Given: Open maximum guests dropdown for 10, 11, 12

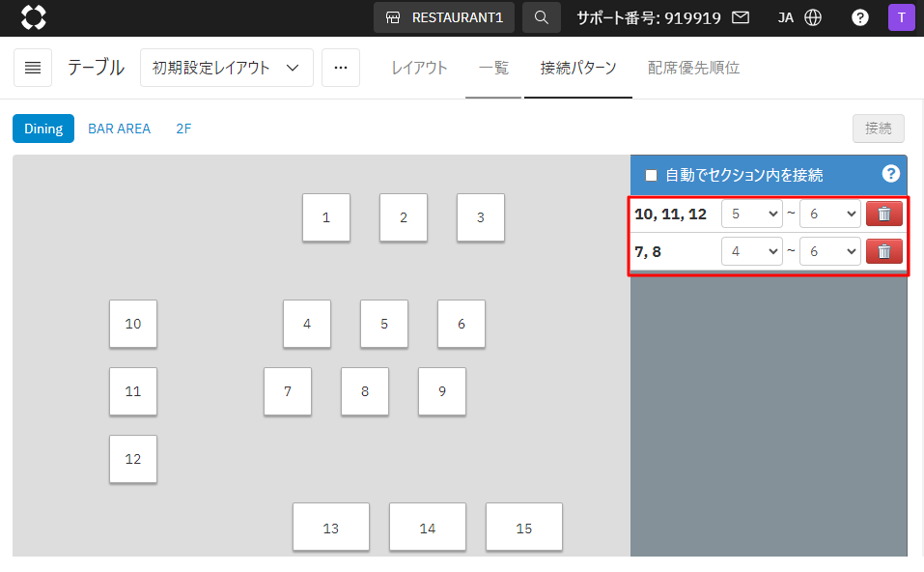Looking at the screenshot, I should [829, 214].
